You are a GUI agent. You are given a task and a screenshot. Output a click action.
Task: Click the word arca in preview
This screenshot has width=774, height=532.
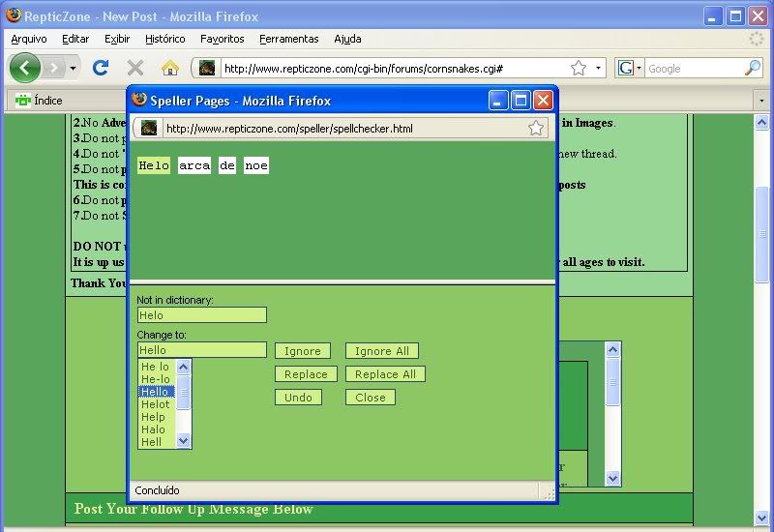(194, 165)
